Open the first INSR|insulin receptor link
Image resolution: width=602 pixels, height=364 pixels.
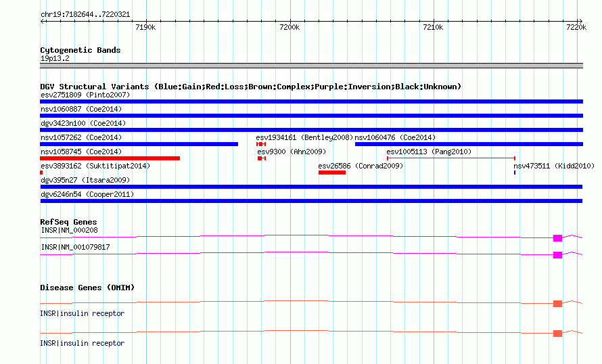pos(82,313)
